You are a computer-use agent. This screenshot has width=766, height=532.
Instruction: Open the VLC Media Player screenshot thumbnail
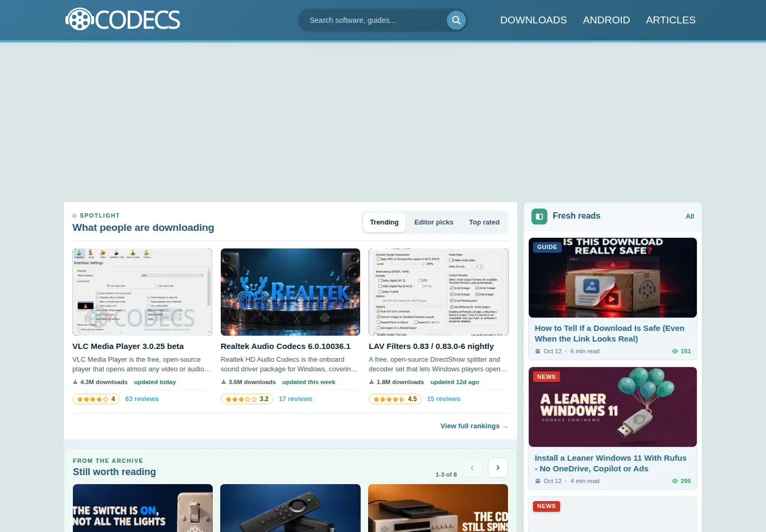142,292
